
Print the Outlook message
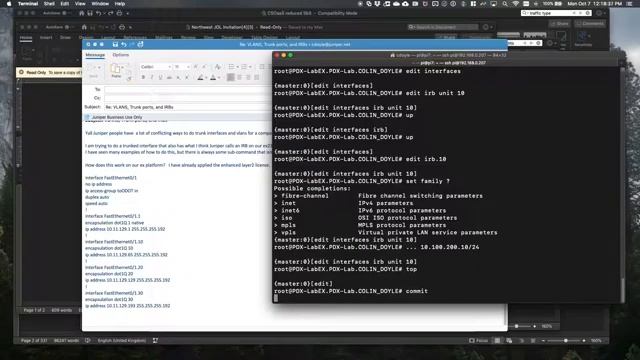[140, 44]
